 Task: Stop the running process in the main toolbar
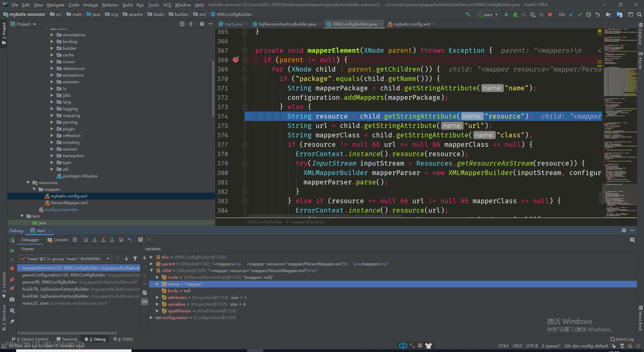coord(550,14)
